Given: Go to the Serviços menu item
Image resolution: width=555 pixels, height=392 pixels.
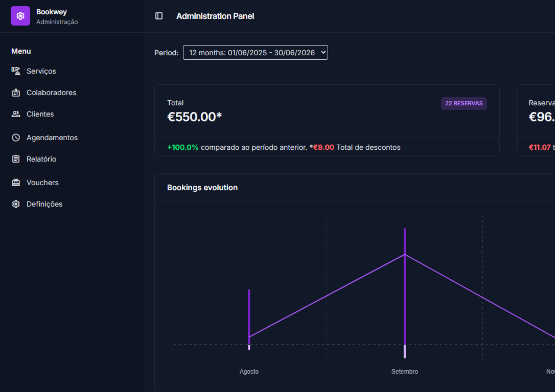Looking at the screenshot, I should (x=41, y=71).
